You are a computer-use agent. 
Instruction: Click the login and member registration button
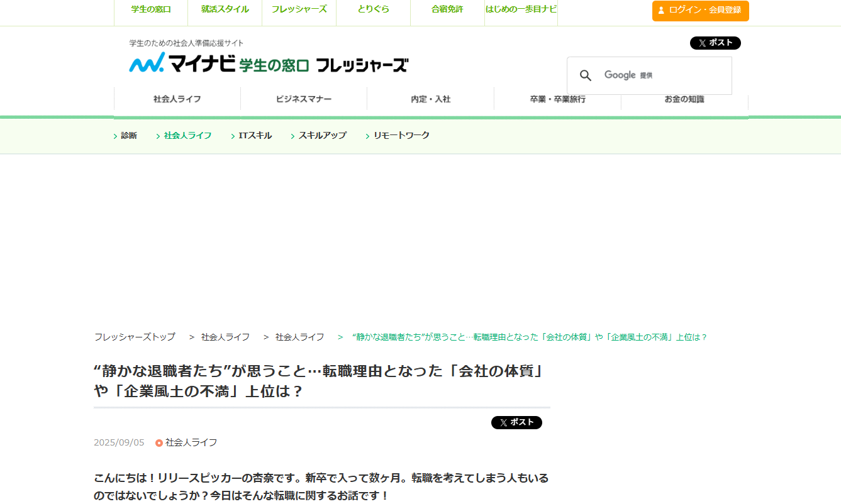[700, 11]
